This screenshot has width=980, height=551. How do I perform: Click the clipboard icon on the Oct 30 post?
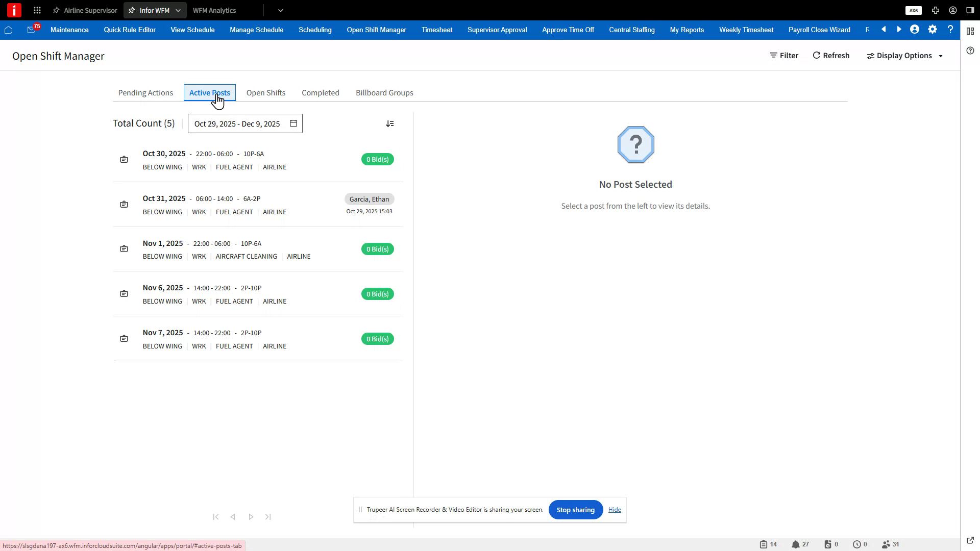[x=124, y=159]
